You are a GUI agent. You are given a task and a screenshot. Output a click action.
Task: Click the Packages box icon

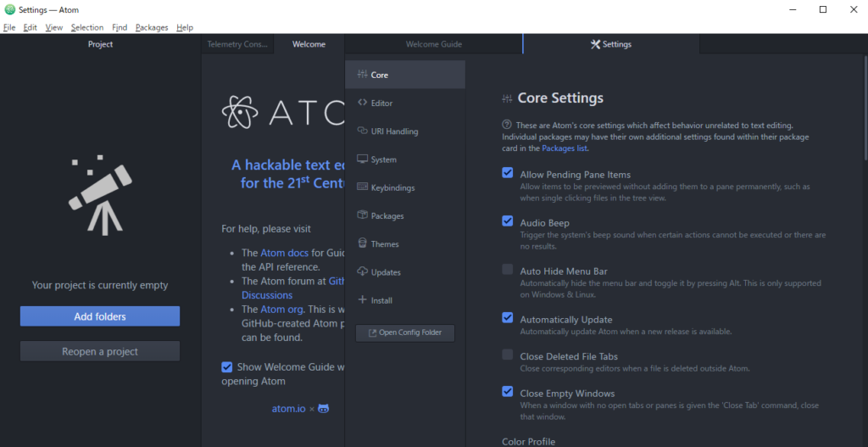(x=363, y=215)
